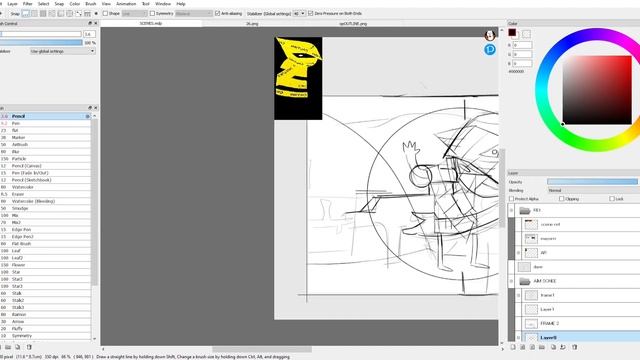
Task: Click the foreground color swatch
Action: [512, 33]
